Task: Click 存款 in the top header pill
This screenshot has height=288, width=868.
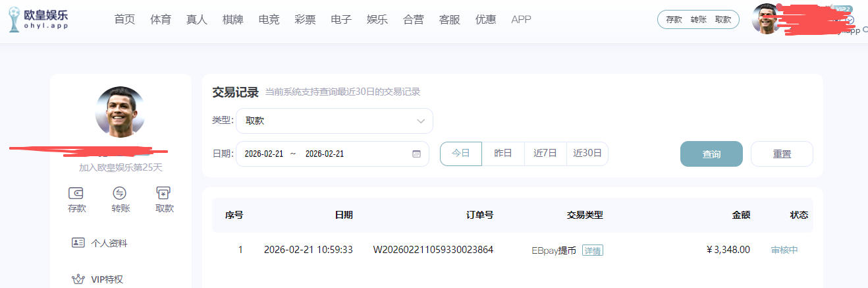Action: tap(674, 20)
